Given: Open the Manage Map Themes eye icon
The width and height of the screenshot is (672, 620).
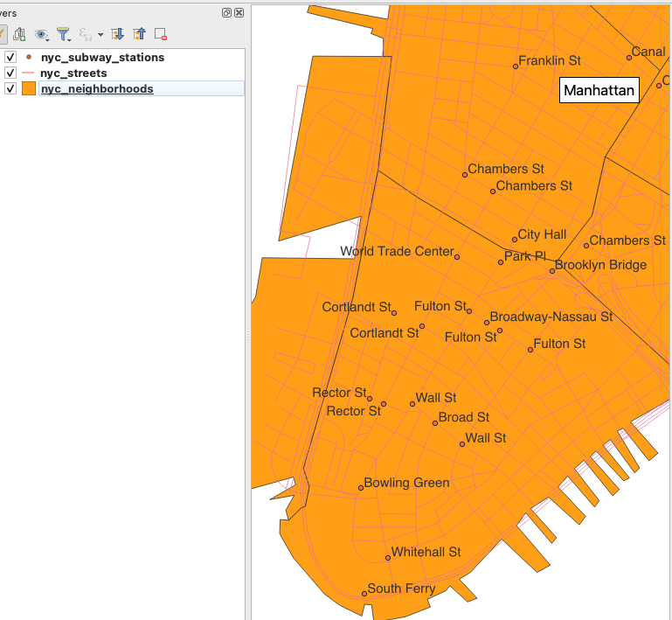Looking at the screenshot, I should (x=41, y=34).
